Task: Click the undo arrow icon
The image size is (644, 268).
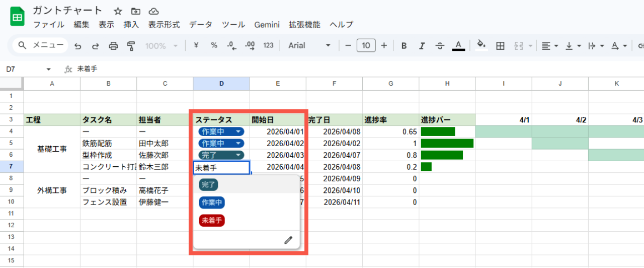Action: (78, 46)
